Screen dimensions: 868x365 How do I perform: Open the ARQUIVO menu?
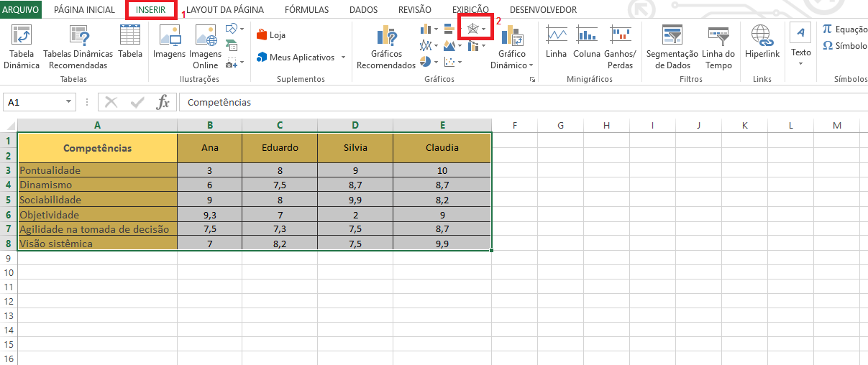[x=21, y=10]
